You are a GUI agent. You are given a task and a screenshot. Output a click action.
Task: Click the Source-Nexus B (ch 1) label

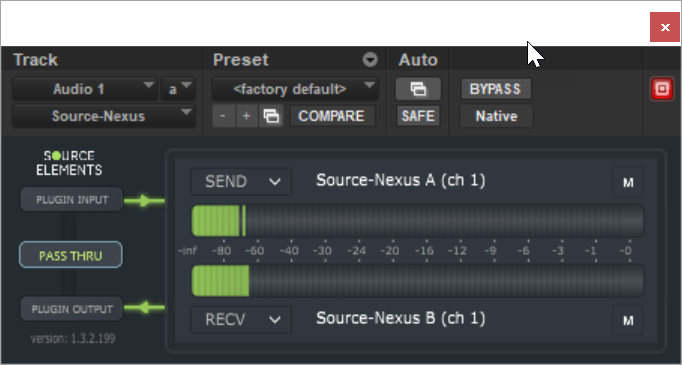(401, 318)
